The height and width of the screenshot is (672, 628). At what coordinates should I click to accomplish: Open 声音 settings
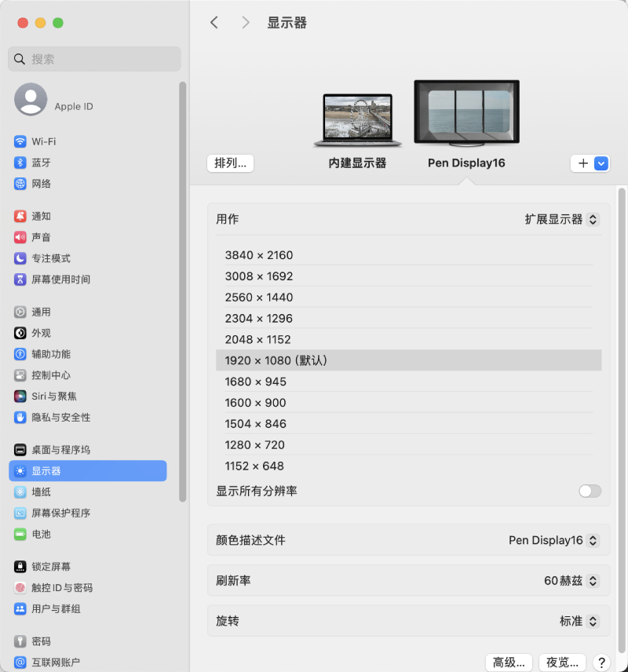(47, 237)
